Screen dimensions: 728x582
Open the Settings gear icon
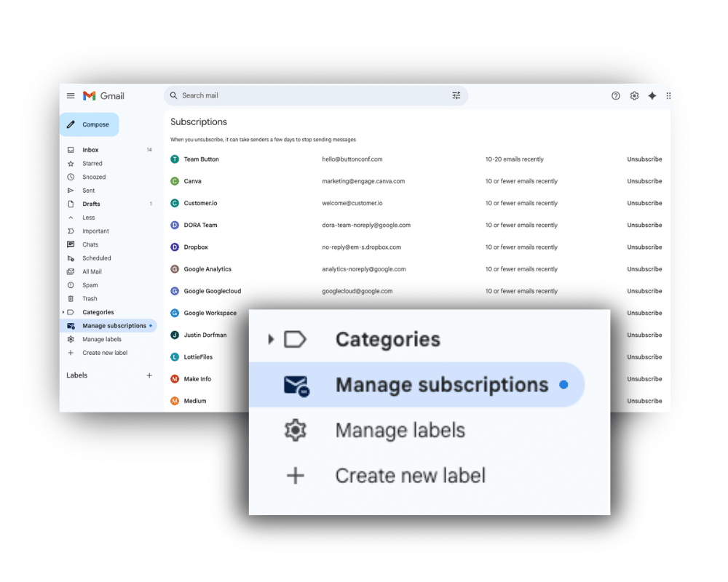pyautogui.click(x=634, y=96)
